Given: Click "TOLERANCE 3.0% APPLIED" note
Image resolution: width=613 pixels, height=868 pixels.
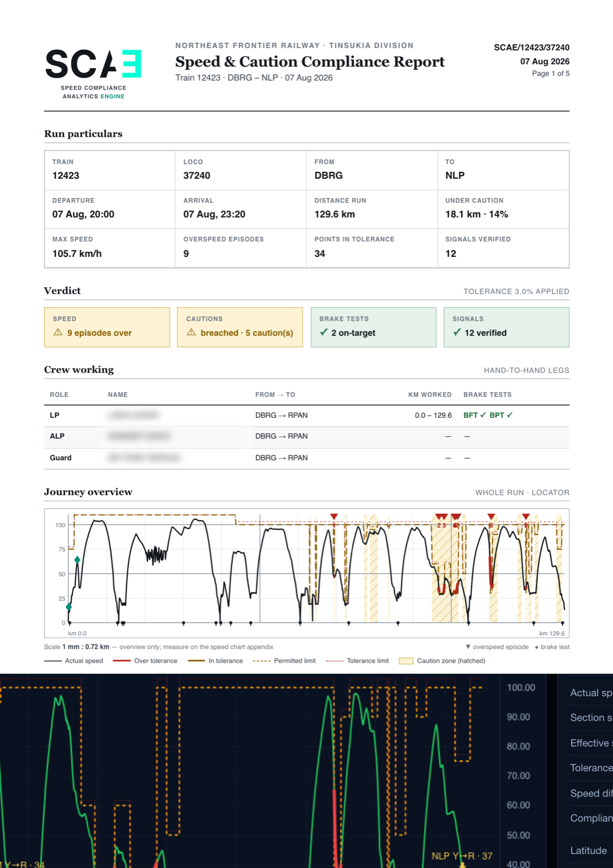Looking at the screenshot, I should point(516,292).
